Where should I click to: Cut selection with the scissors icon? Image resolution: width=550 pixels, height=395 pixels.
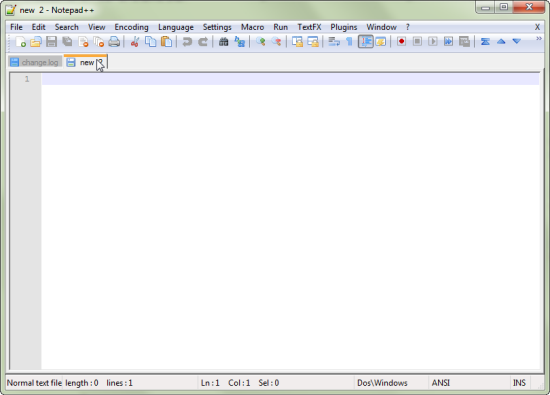point(135,42)
